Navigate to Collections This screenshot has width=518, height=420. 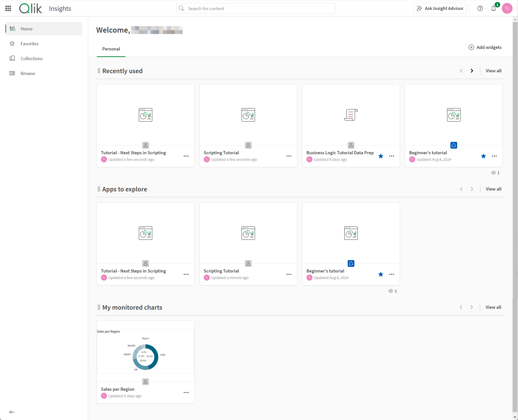tap(32, 58)
